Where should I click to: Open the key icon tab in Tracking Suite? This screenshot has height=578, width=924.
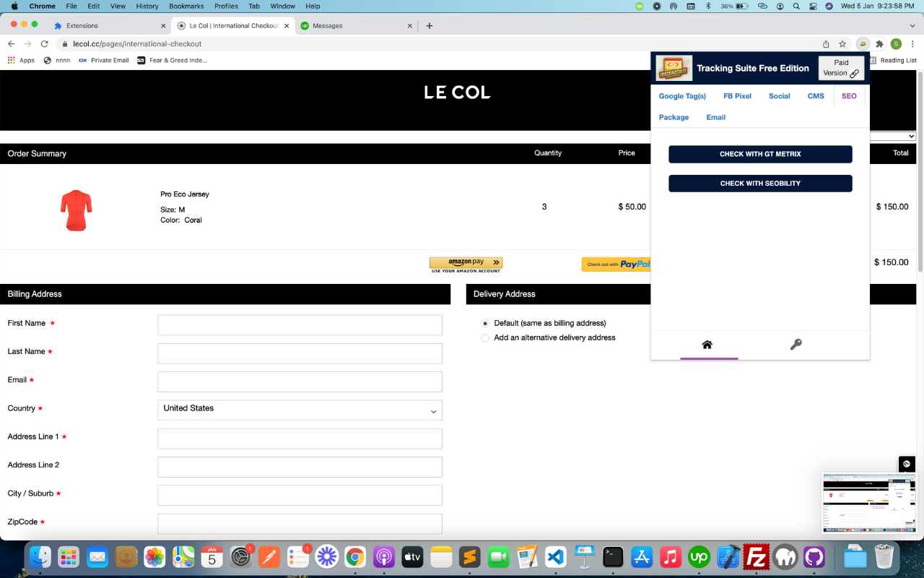[796, 345]
